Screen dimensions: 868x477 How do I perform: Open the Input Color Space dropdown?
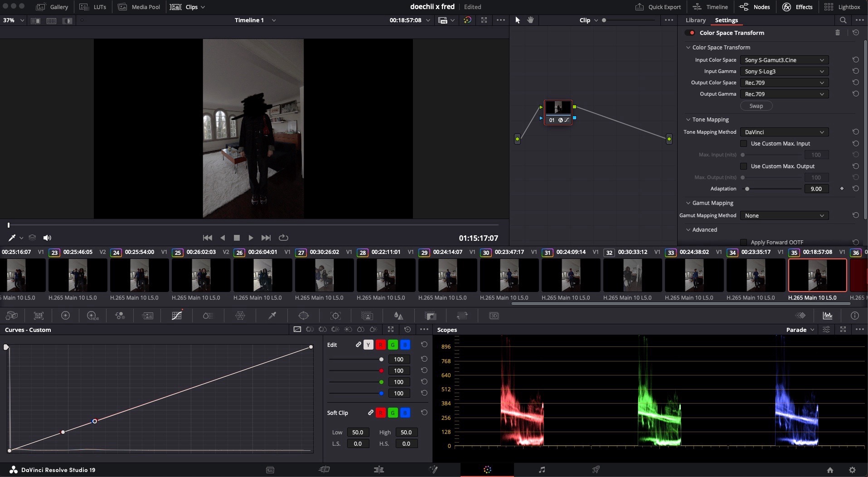(784, 60)
